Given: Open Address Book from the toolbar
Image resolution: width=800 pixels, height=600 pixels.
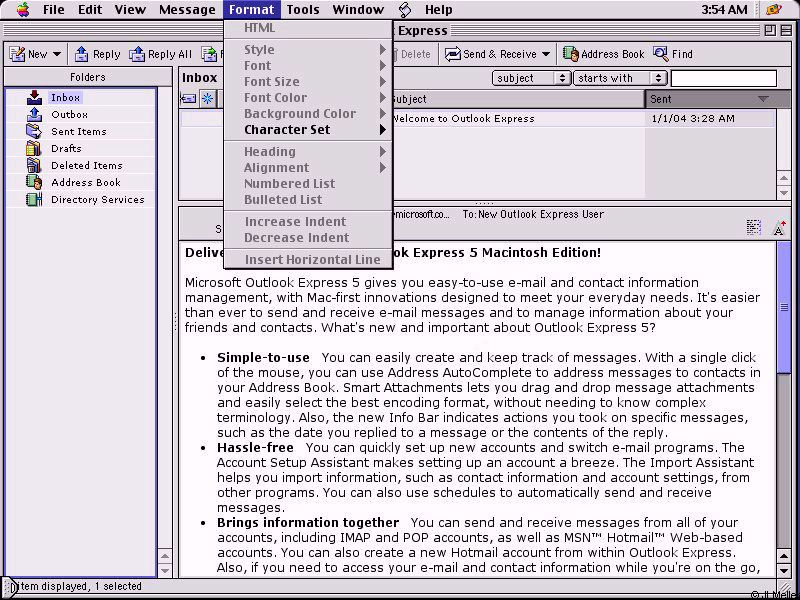Looking at the screenshot, I should 604,54.
